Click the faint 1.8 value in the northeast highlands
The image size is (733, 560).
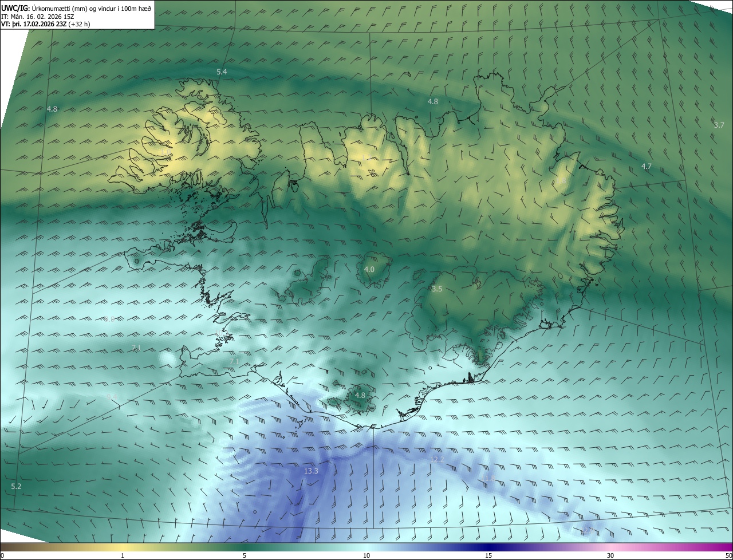point(561,181)
